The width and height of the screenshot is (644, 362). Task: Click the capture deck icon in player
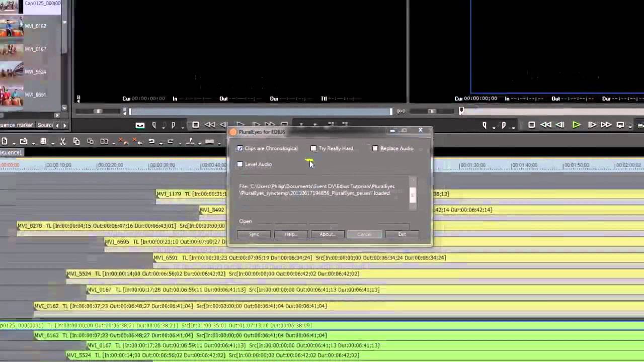[x=140, y=125]
